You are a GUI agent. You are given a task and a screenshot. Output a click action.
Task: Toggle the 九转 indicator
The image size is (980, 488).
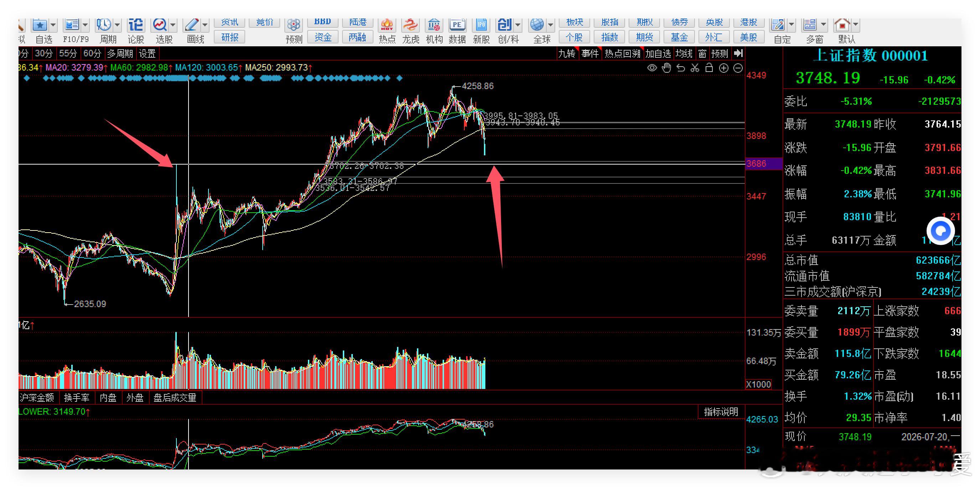[567, 54]
